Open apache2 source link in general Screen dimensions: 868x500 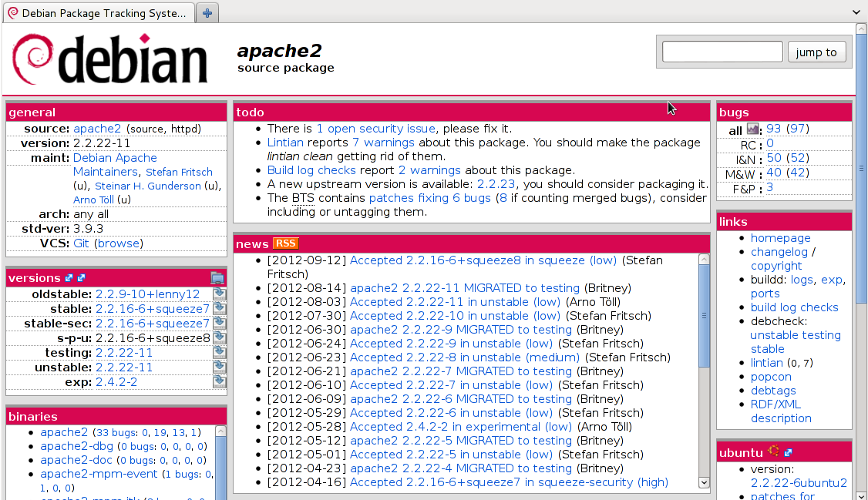tap(97, 129)
